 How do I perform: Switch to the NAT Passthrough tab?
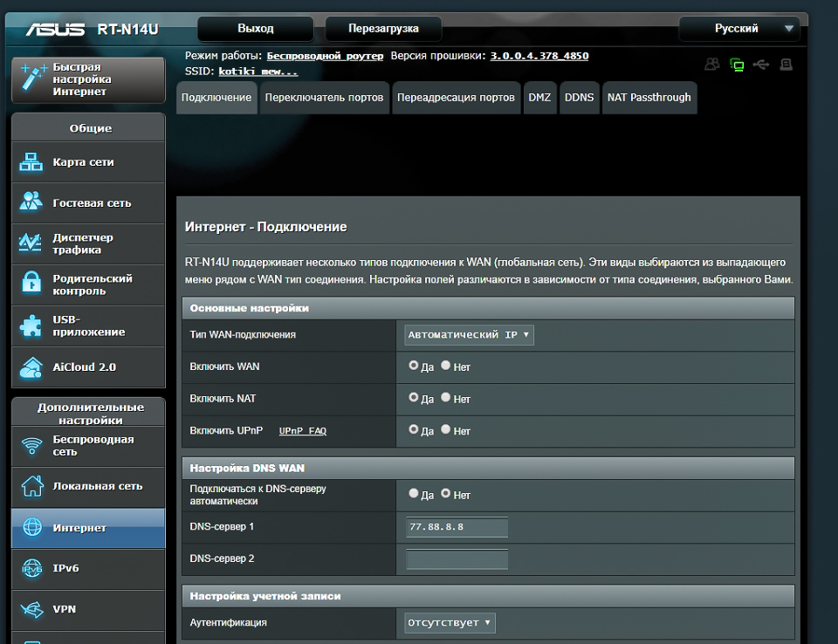pos(649,98)
